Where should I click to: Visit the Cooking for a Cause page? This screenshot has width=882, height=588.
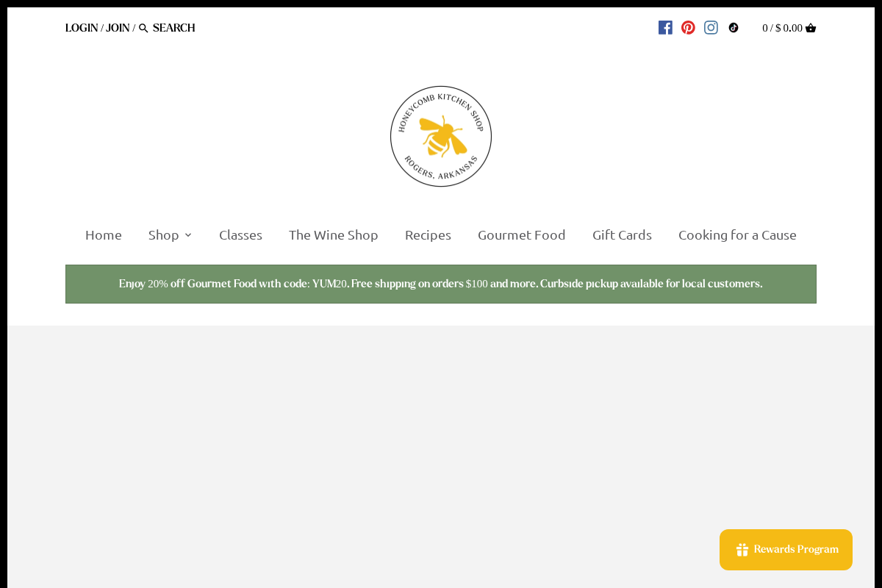(x=737, y=235)
